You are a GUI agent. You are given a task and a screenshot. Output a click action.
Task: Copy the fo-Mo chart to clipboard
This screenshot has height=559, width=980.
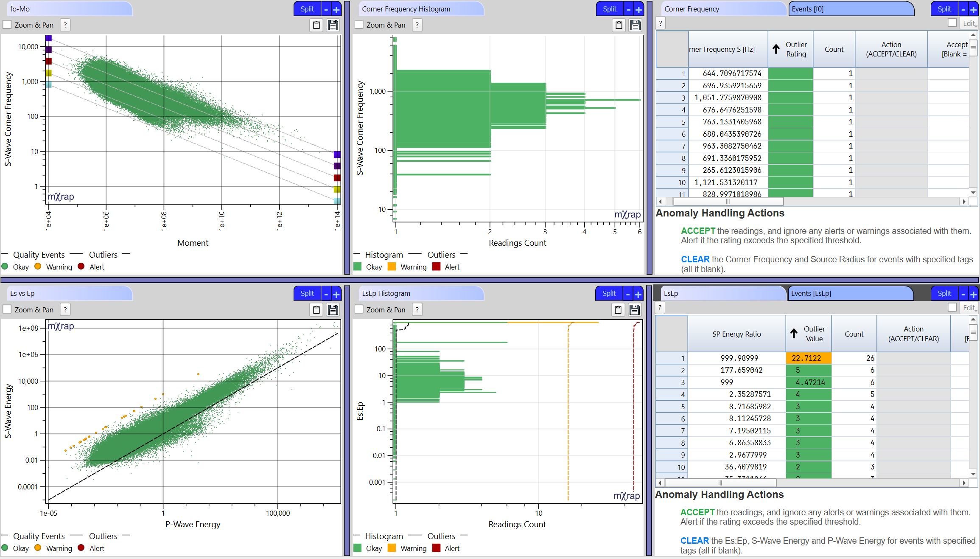click(316, 25)
